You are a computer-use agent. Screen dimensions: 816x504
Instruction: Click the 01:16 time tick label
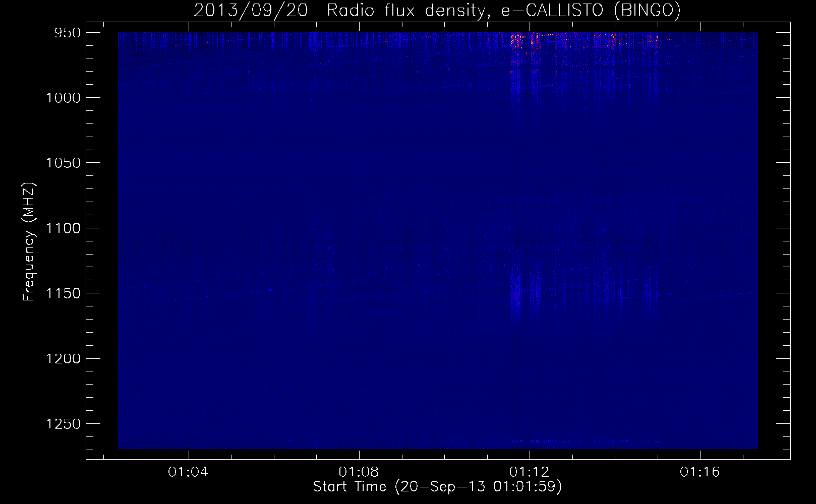[x=700, y=472]
